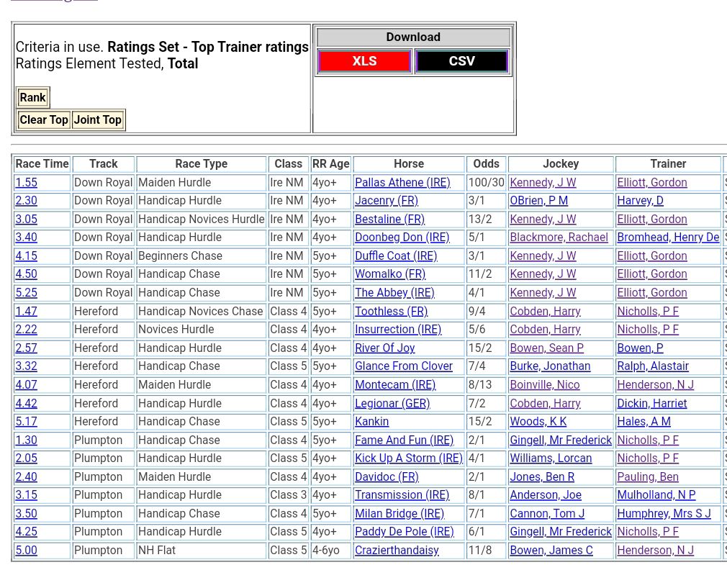The width and height of the screenshot is (727, 588).
Task: Select horse Kick Up A Storm (IRE)
Action: [408, 458]
